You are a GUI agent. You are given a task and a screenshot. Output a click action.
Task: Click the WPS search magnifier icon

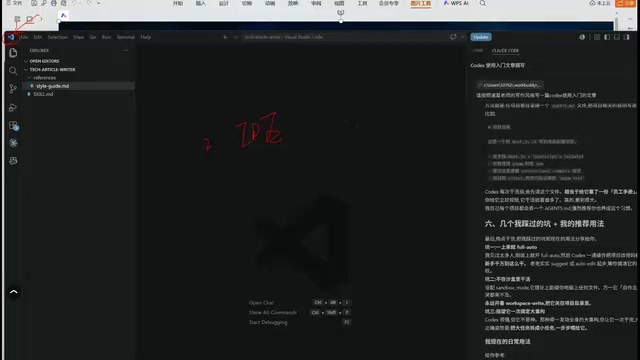(x=482, y=3)
